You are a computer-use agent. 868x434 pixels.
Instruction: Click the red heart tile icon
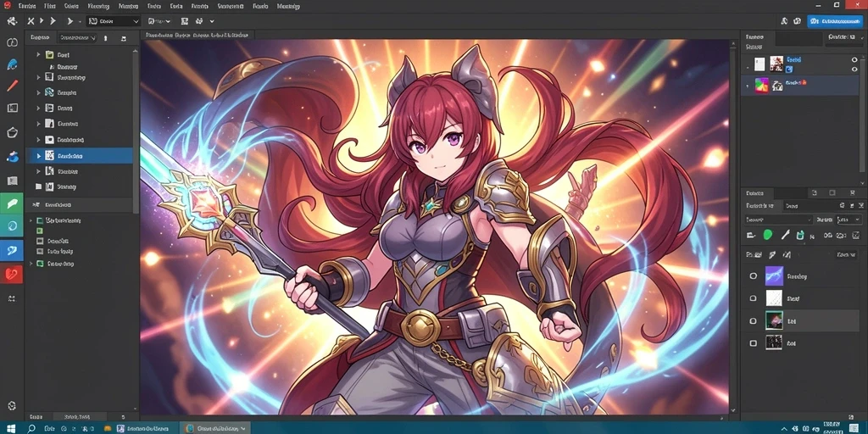pos(12,274)
